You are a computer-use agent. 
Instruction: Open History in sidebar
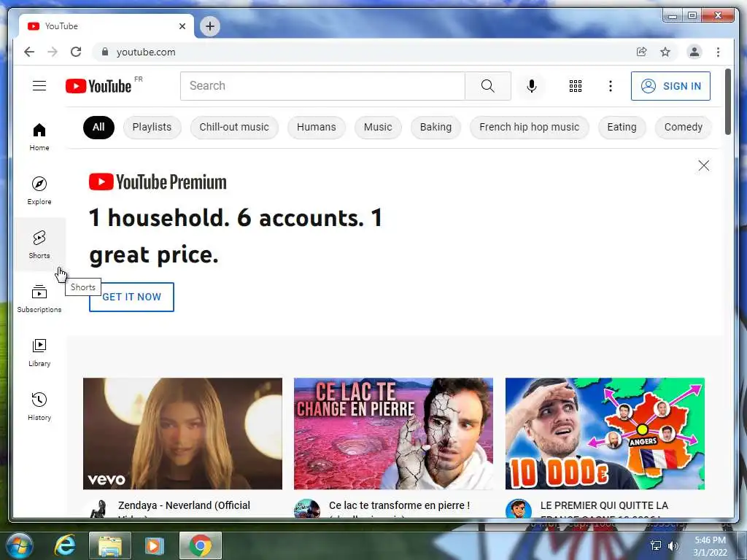[x=39, y=406]
